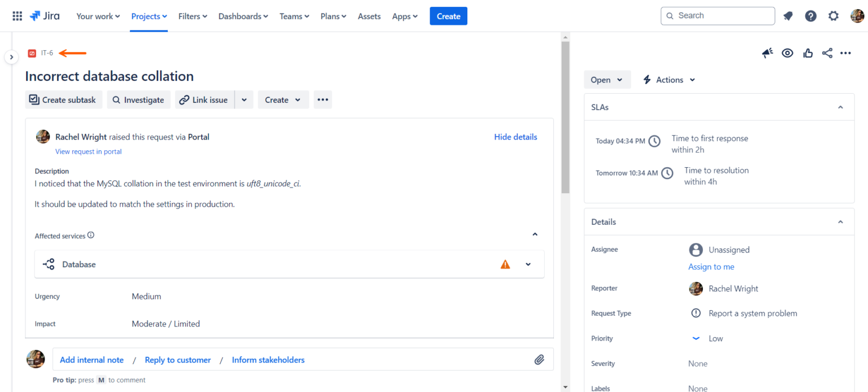
Task: Vote for the issue with the thumbs-up icon
Action: [807, 53]
